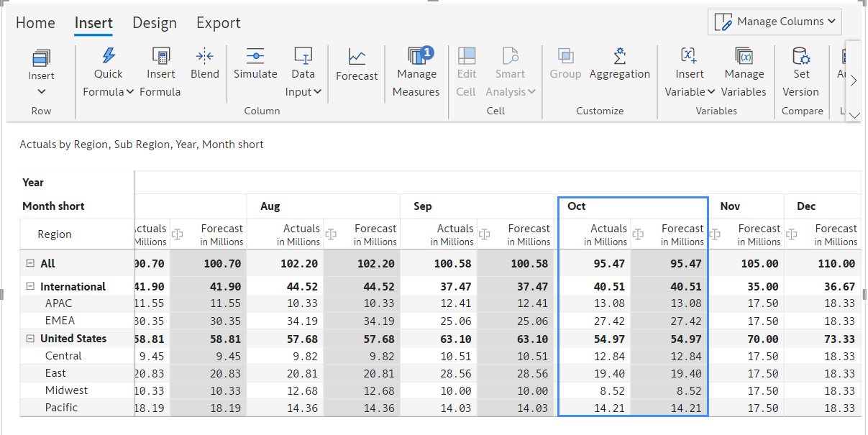Expand the Quick Formula dropdown
The image size is (868, 435).
(x=108, y=83)
